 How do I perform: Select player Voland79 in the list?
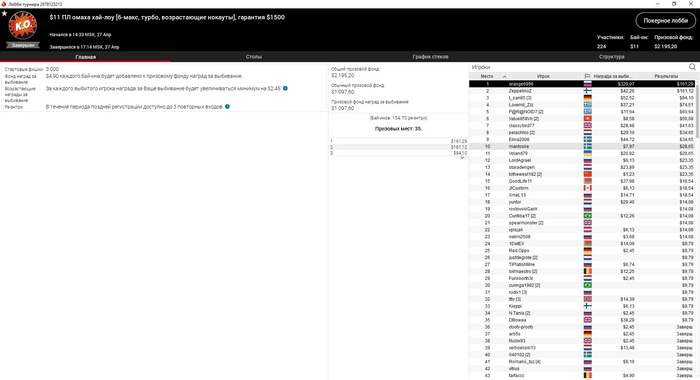582,153
